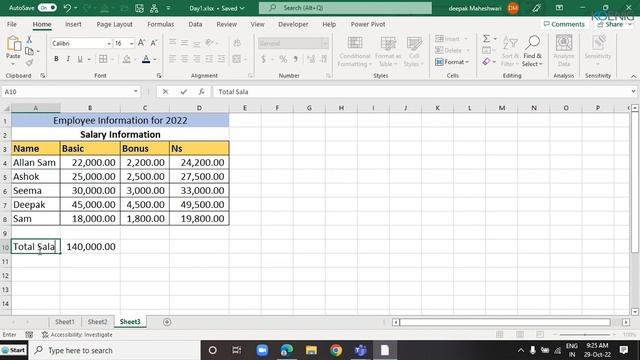640x360 pixels.
Task: Click the Share button
Action: pyautogui.click(x=614, y=24)
